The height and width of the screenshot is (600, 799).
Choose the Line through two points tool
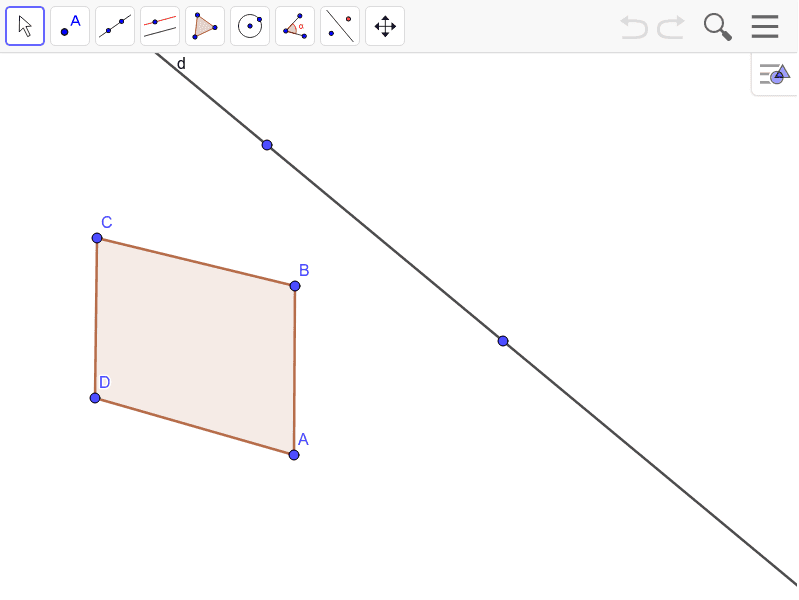(115, 26)
